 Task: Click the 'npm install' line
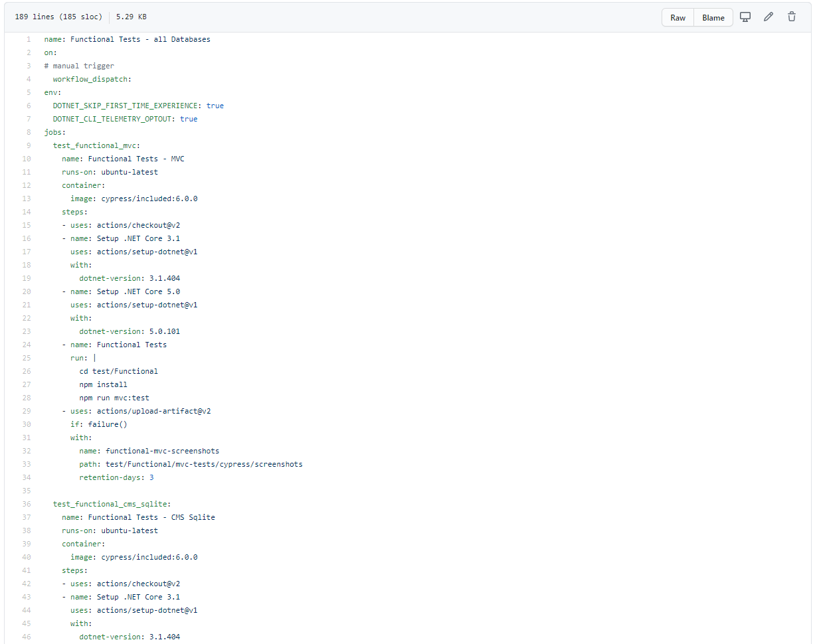click(104, 384)
